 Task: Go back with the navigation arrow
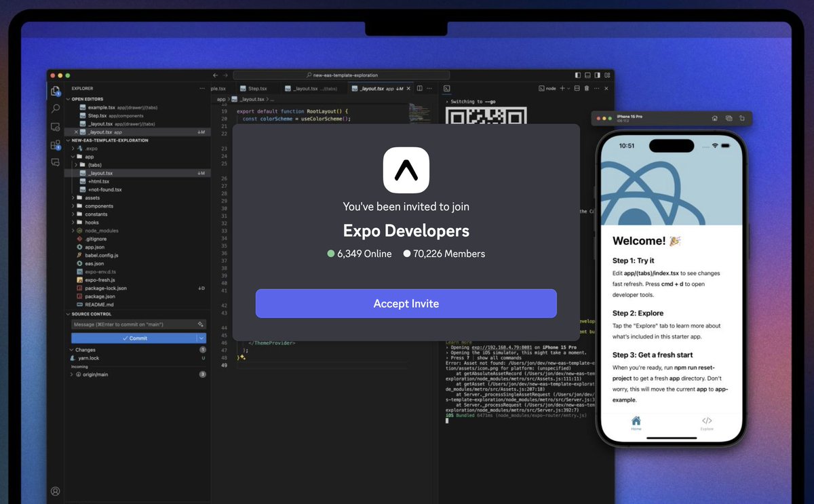(216, 75)
